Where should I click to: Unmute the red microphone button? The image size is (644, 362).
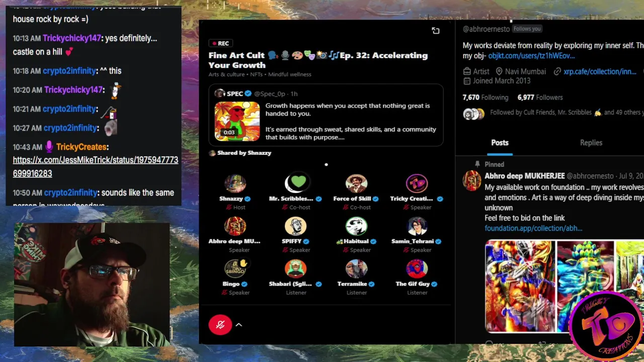[220, 325]
